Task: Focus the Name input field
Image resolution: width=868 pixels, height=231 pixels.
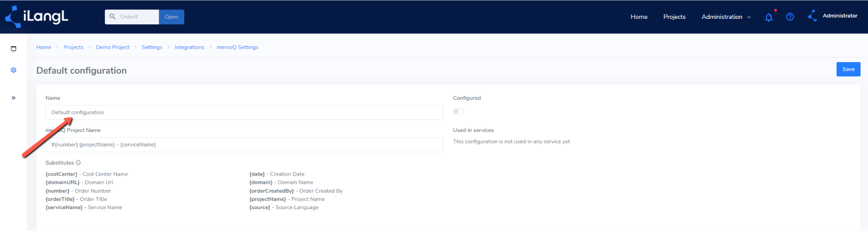Action: pos(245,113)
